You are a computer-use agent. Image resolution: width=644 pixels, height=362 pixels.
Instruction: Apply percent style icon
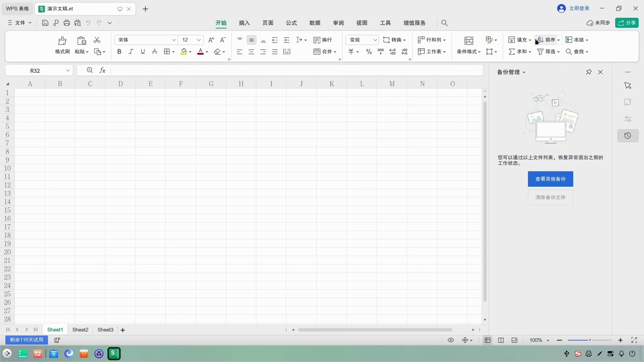click(369, 52)
